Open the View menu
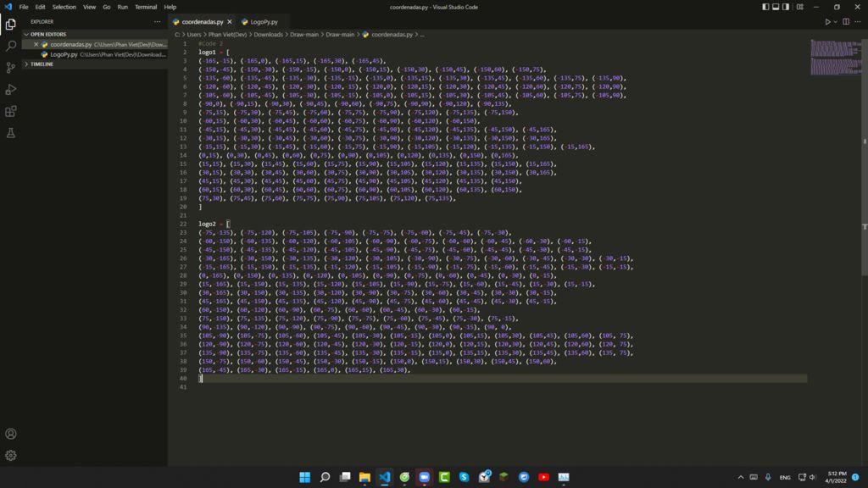The image size is (868, 488). pyautogui.click(x=89, y=7)
